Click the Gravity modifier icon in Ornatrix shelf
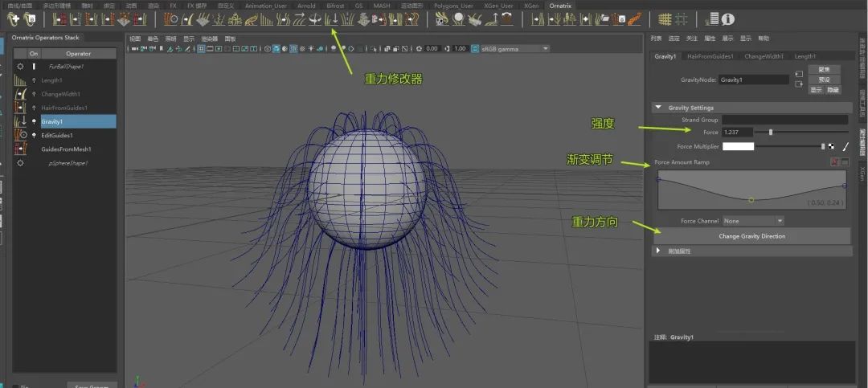 pyautogui.click(x=331, y=19)
